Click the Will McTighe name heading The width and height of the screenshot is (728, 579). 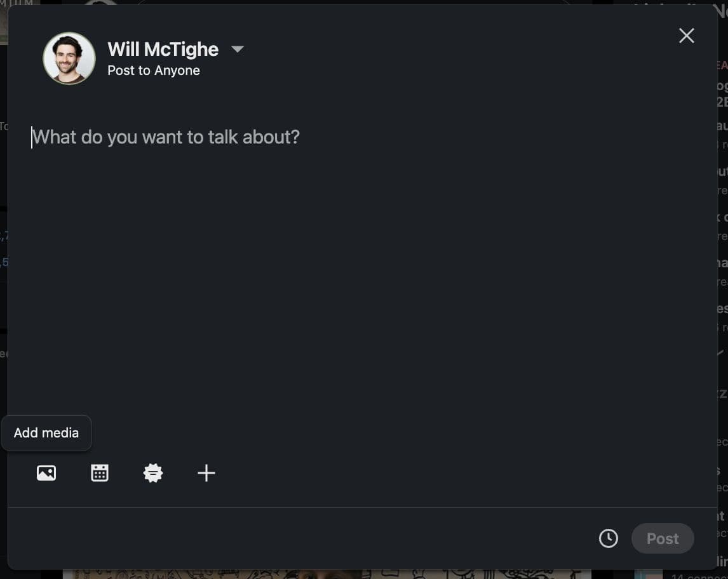tap(163, 49)
